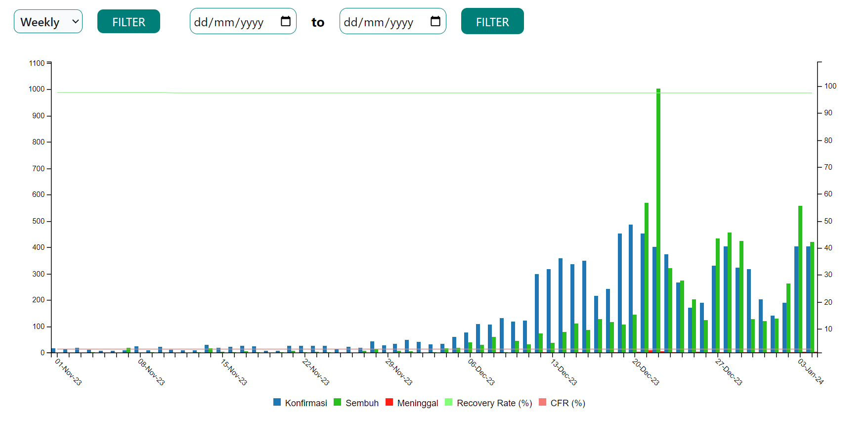Click the Konfirmasi legend label
The image size is (868, 422).
[x=306, y=403]
